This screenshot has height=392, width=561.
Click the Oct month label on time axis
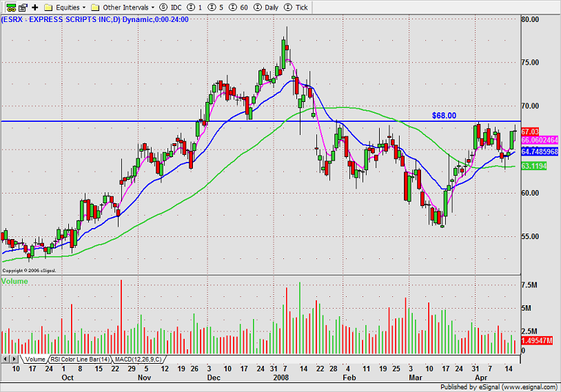68,378
